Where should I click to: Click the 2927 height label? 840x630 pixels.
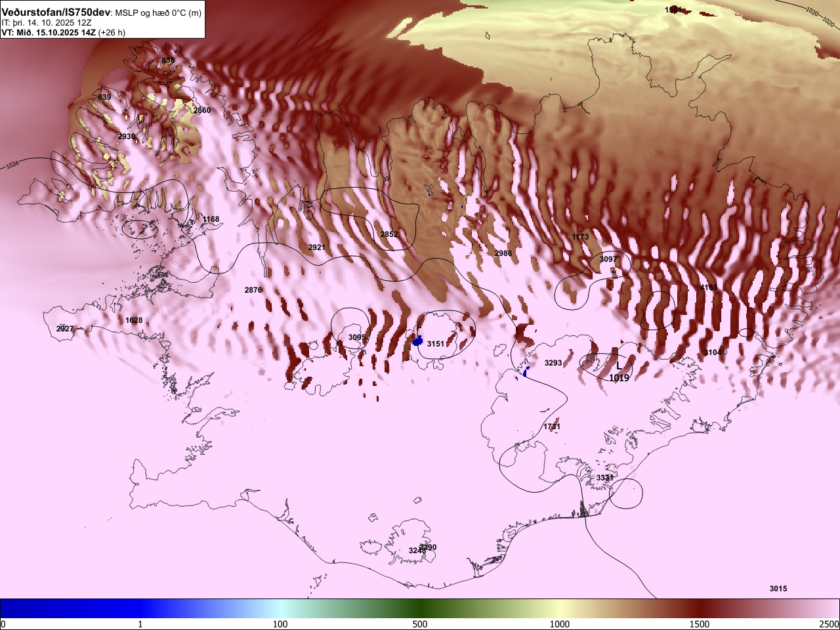[65, 329]
